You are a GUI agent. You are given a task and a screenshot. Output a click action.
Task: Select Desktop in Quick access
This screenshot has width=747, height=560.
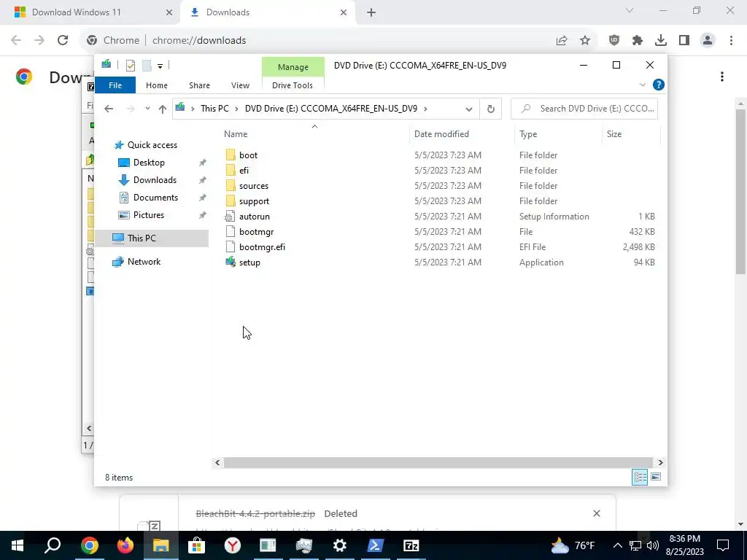(149, 163)
